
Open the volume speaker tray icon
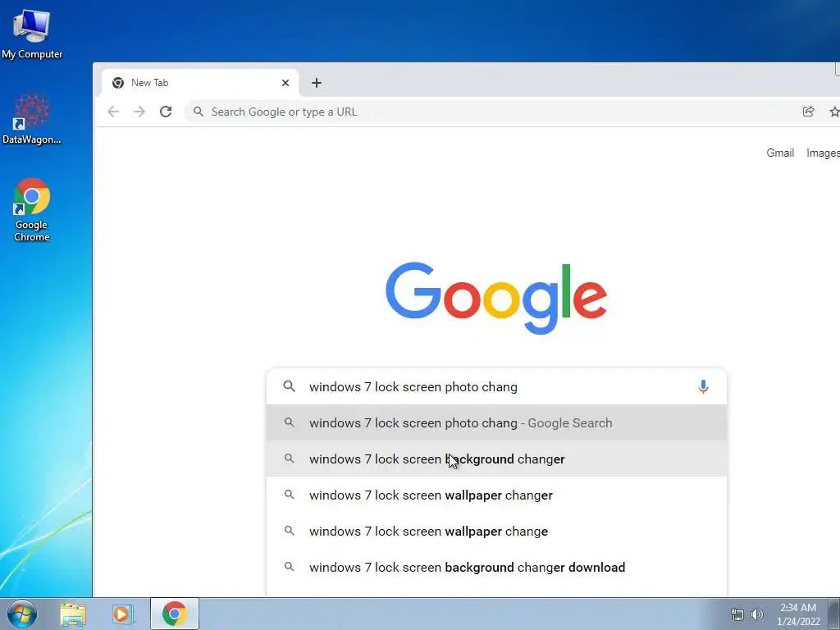click(756, 614)
